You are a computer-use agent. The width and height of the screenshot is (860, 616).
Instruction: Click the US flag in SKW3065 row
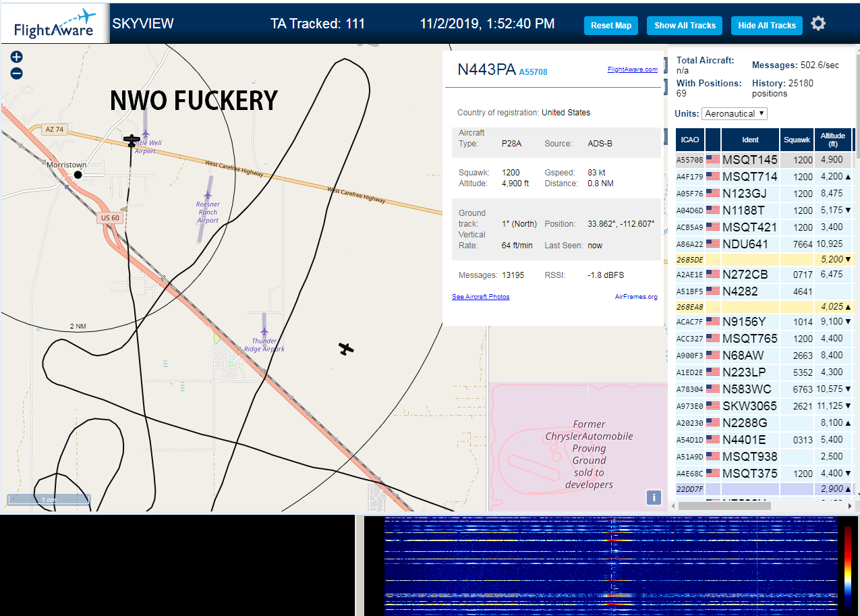[713, 406]
